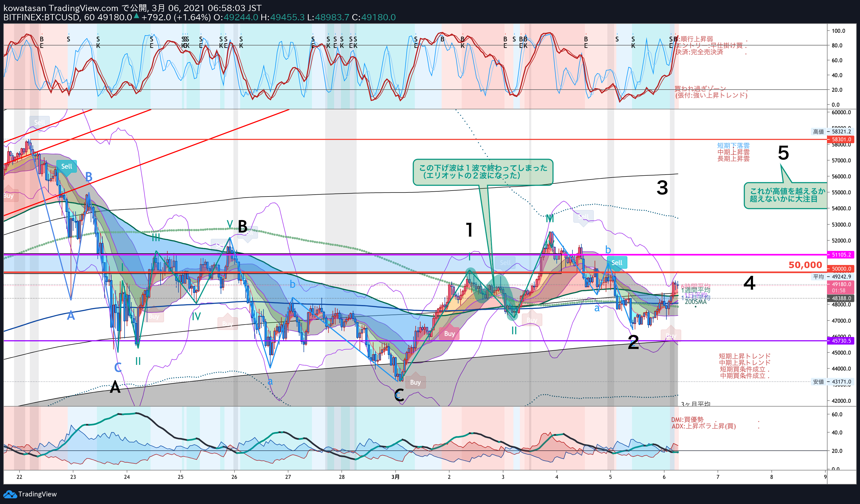Click the 200SMA line label
860x504 pixels.
click(x=696, y=302)
